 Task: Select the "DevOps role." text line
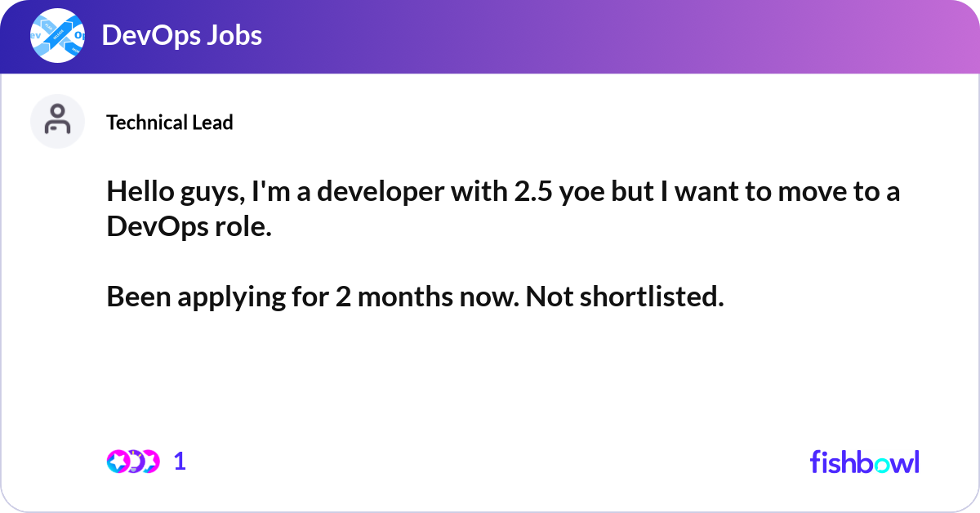pos(189,228)
